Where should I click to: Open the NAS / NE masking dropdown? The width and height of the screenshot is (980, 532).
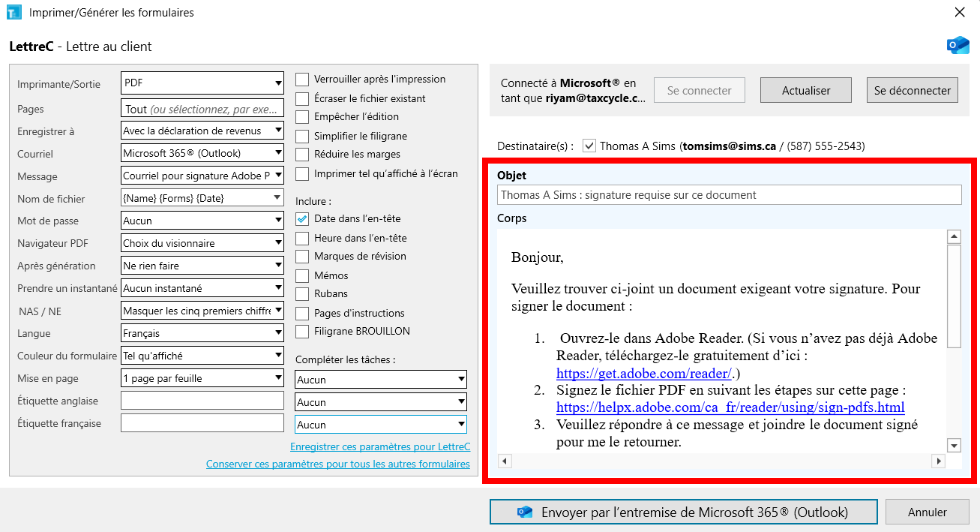(x=202, y=311)
